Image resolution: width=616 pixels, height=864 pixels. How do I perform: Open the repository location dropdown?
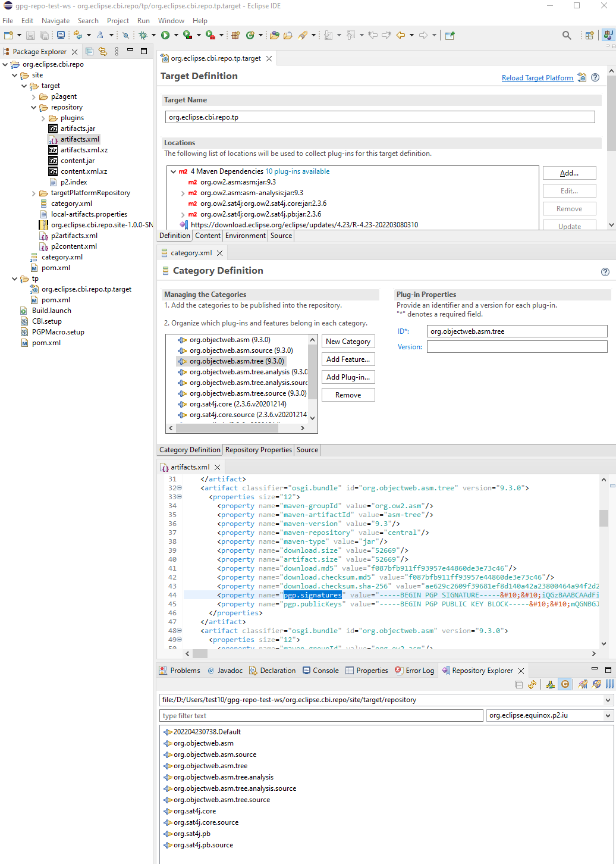click(x=608, y=700)
